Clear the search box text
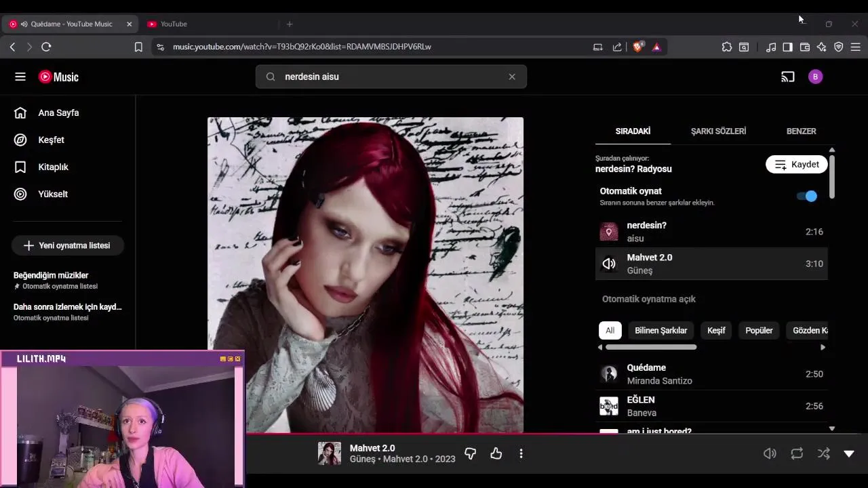The width and height of the screenshot is (868, 488). (x=512, y=77)
